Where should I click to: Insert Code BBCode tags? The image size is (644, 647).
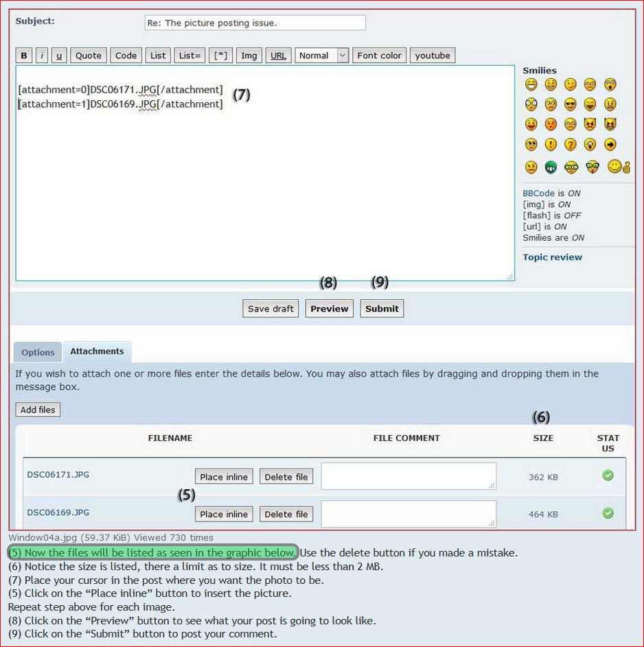coord(126,56)
